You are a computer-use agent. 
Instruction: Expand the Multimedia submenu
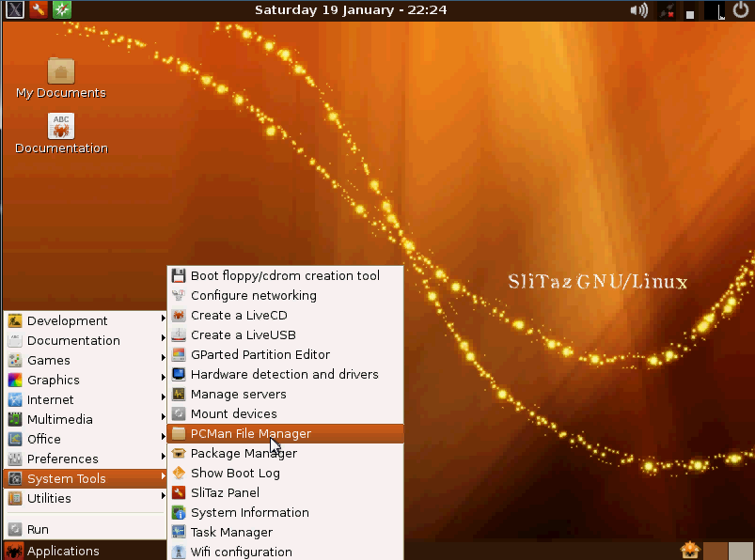(x=86, y=419)
